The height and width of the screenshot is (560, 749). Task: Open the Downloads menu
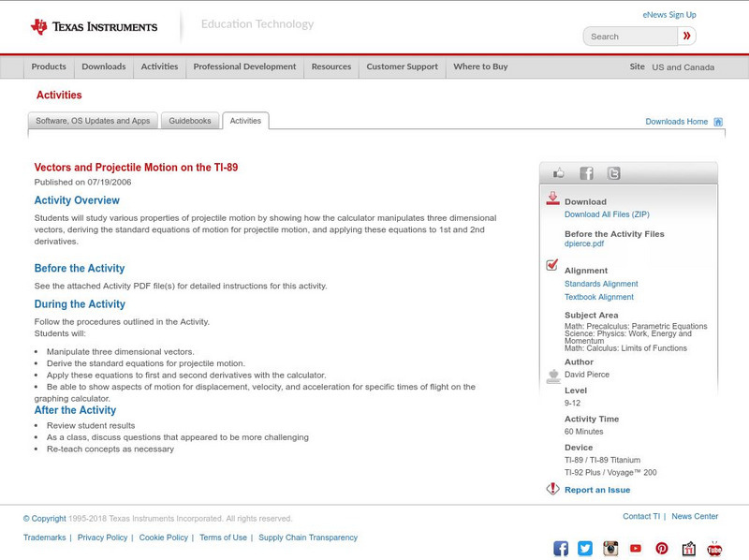point(104,66)
